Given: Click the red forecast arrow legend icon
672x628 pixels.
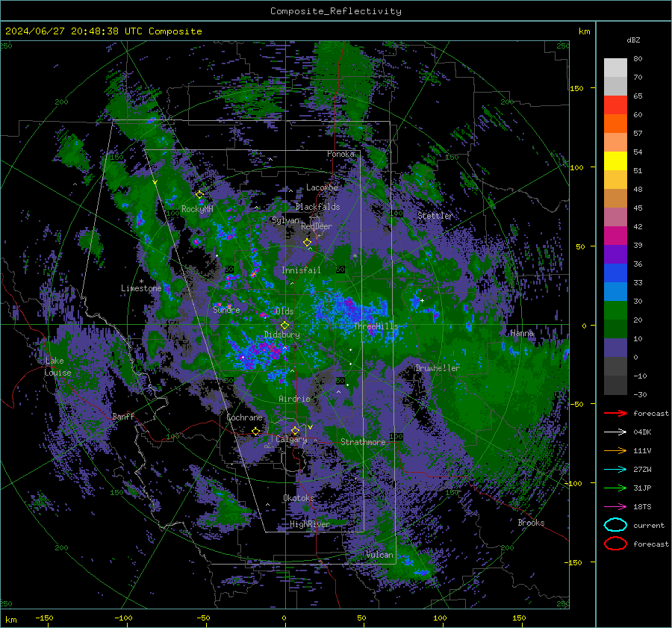Looking at the screenshot, I should 615,413.
